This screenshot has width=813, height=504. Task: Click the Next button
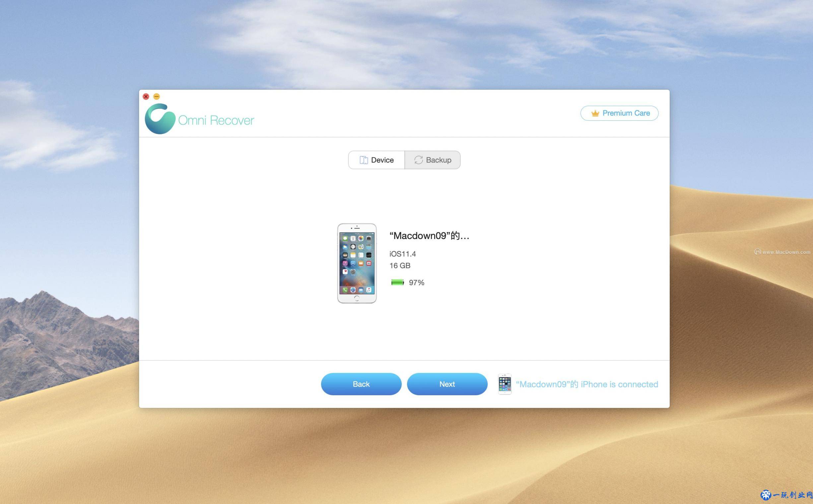446,384
